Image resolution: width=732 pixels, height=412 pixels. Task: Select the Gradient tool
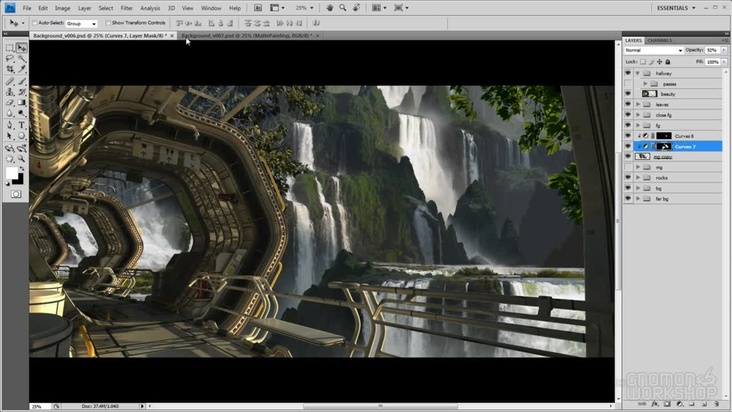[21, 102]
